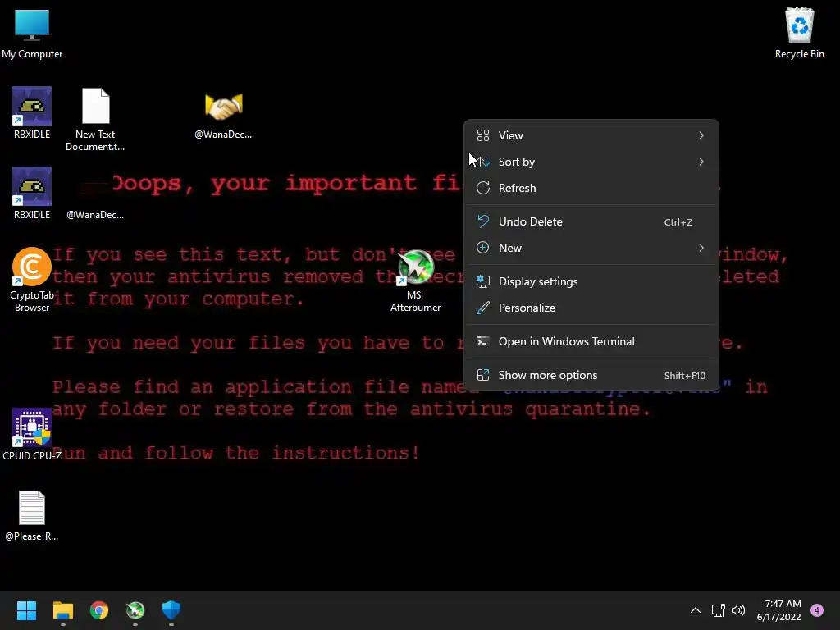840x630 pixels.
Task: Expand the View submenu
Action: 591,135
